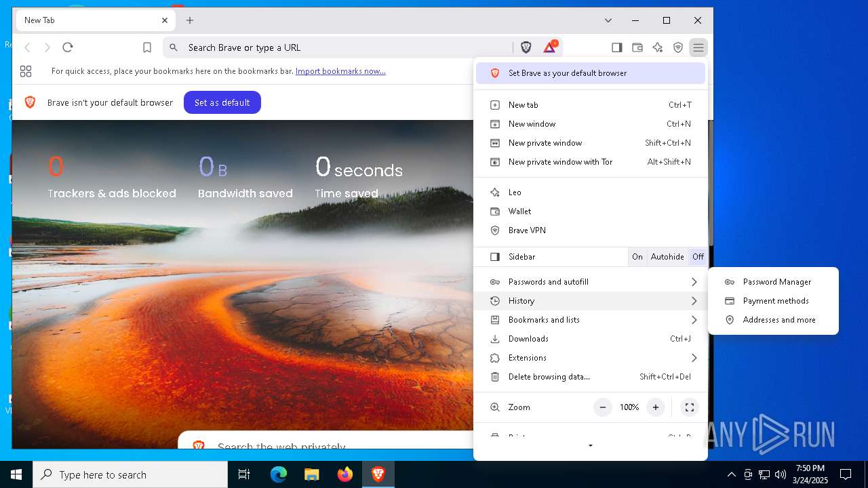Click Type here to search taskbar box
This screenshot has width=868, height=488.
[x=130, y=474]
